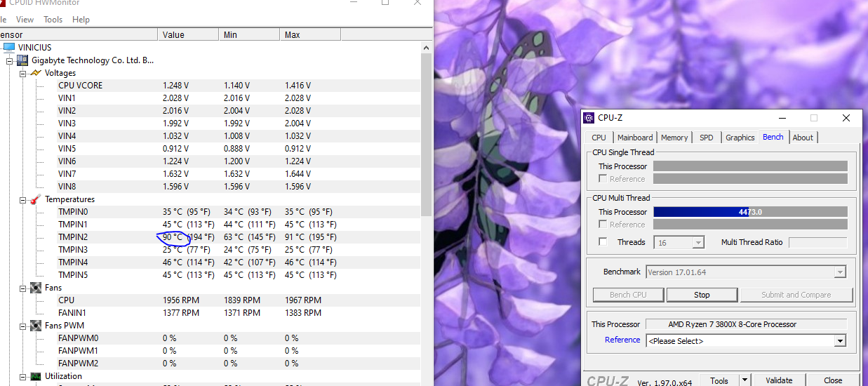Click the Stop benchmark button
868x386 pixels.
[702, 295]
